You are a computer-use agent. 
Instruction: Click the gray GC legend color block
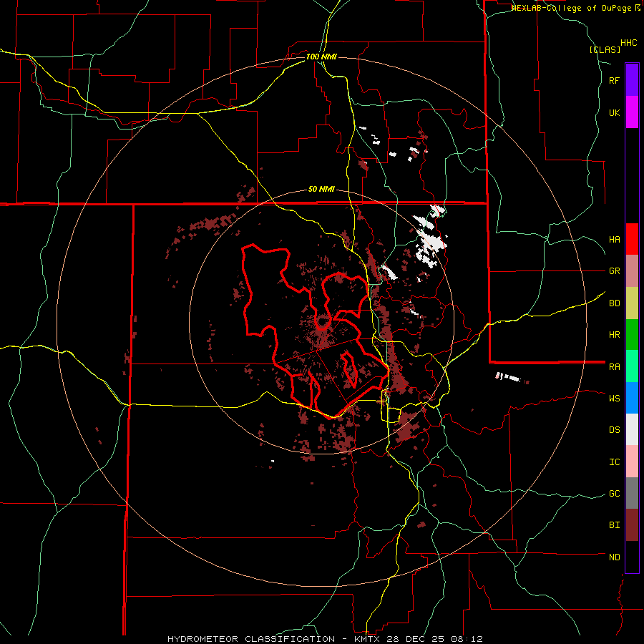632,493
